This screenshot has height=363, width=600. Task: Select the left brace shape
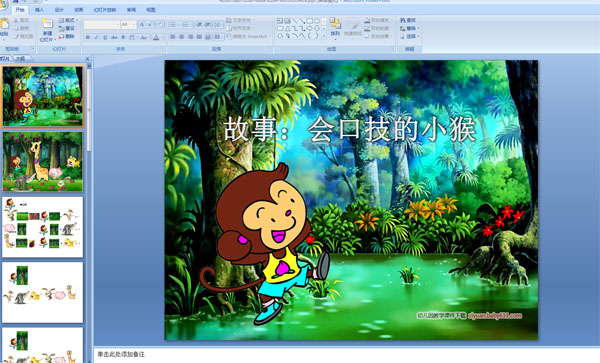(310, 36)
